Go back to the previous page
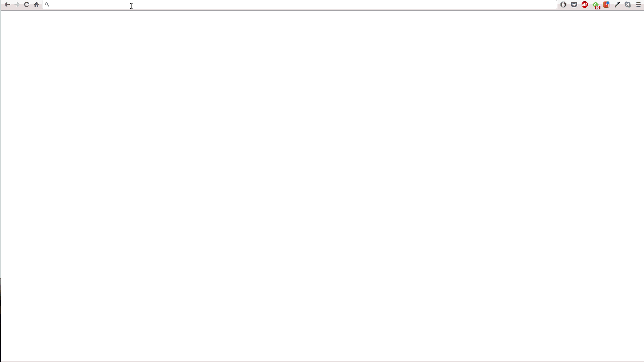This screenshot has width=644, height=362. pos(7,5)
